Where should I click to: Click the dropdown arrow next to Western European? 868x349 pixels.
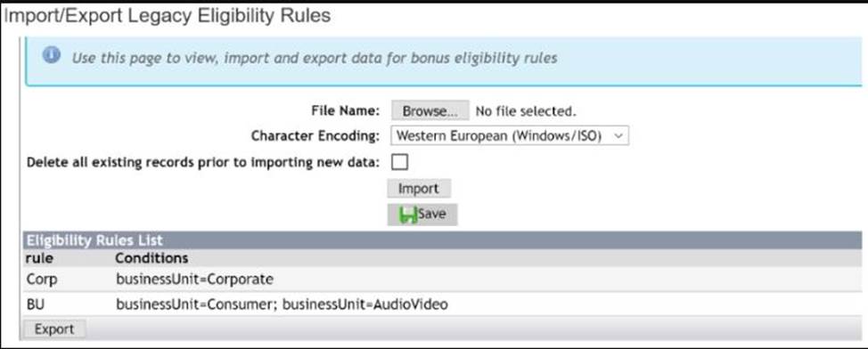[618, 135]
